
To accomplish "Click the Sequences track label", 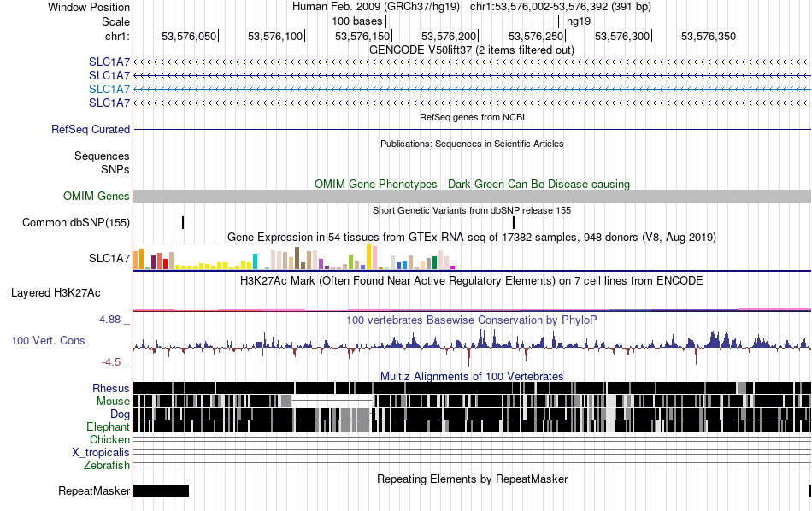I will [102, 156].
